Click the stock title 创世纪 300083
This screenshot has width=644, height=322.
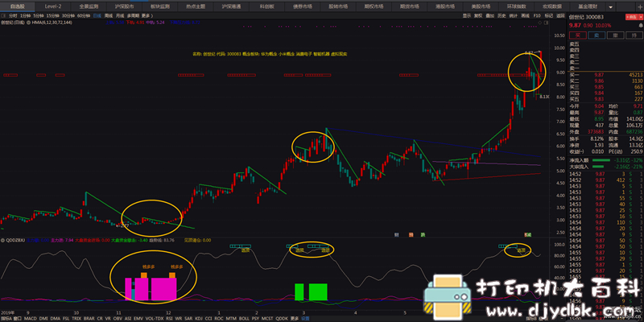pos(586,17)
